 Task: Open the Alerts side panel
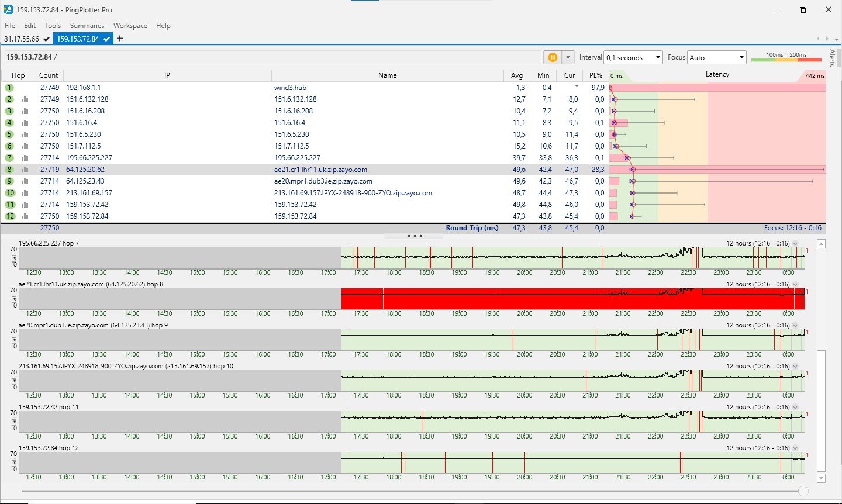point(832,58)
